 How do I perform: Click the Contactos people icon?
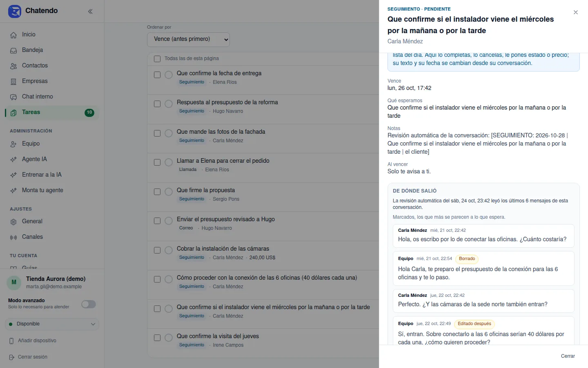pyautogui.click(x=13, y=66)
